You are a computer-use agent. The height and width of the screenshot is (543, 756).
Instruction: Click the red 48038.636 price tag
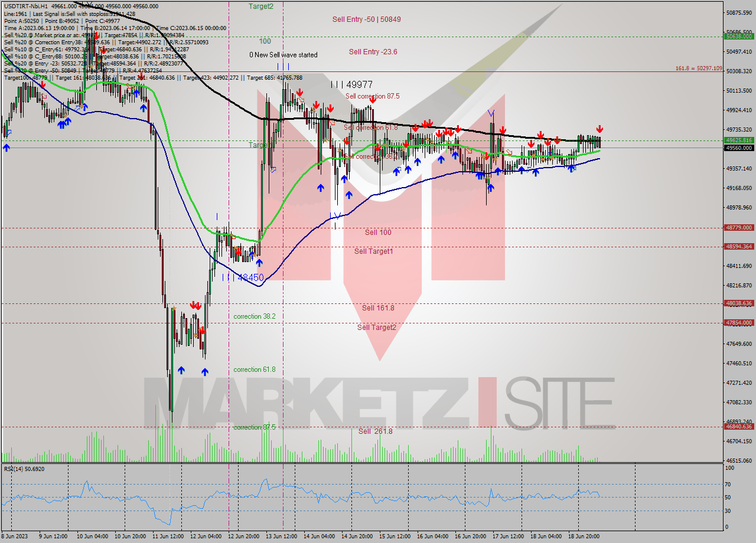click(739, 303)
